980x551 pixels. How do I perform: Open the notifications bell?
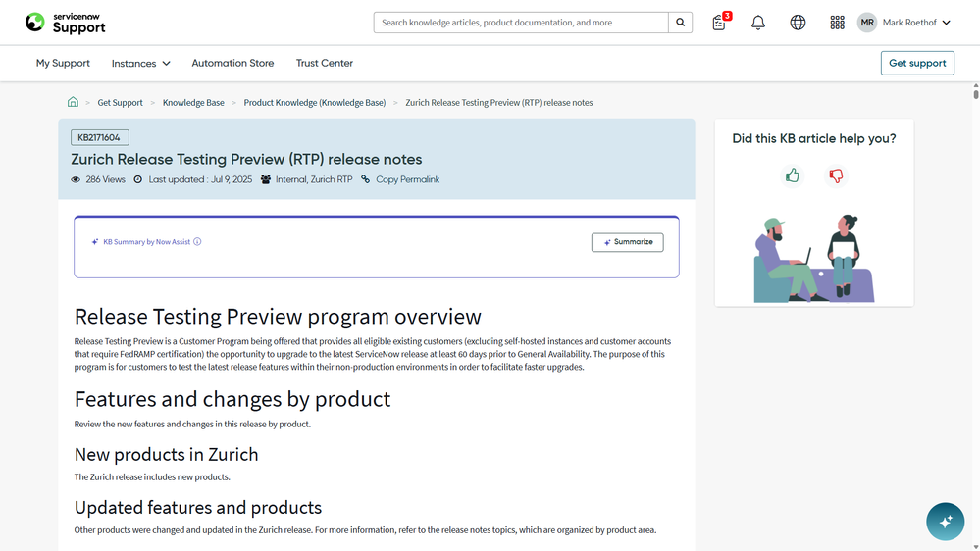pyautogui.click(x=758, y=23)
